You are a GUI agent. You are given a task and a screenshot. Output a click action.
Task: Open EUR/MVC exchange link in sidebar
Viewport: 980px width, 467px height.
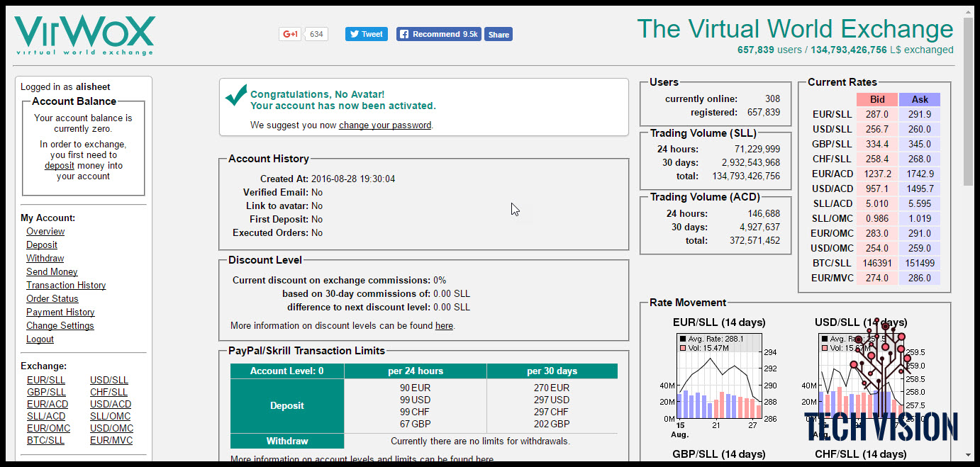pos(111,441)
